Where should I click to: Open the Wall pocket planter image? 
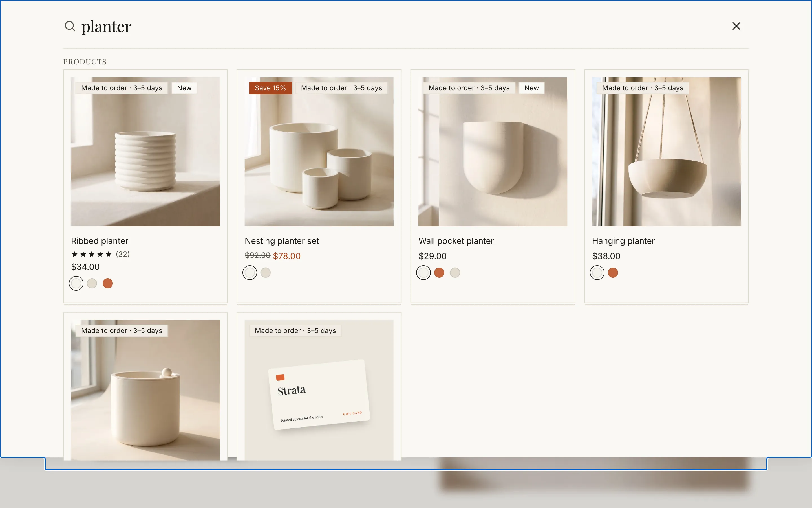[493, 152]
